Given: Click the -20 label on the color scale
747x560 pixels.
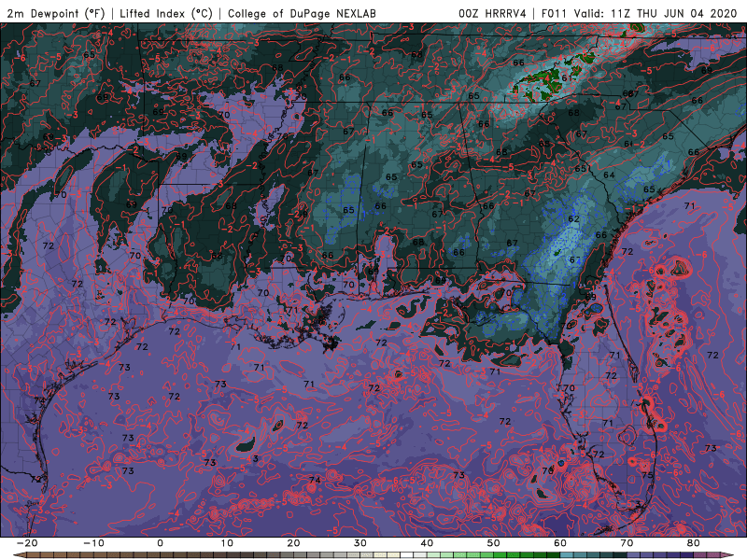Looking at the screenshot, I should [x=27, y=543].
